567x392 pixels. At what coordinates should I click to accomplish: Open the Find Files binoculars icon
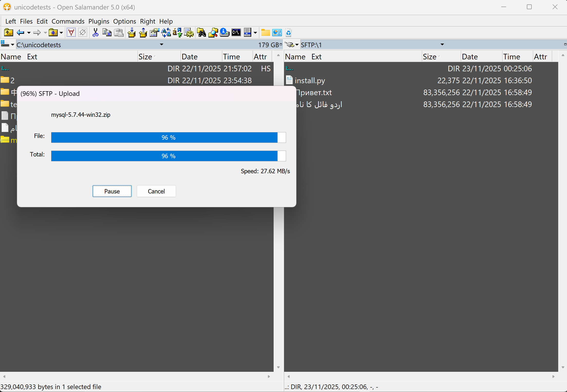[x=201, y=32]
